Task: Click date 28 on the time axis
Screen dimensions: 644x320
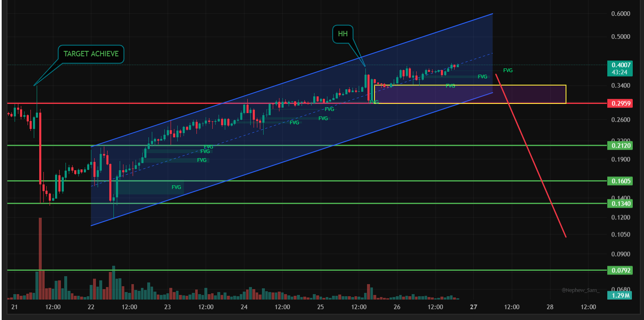Action: 550,307
